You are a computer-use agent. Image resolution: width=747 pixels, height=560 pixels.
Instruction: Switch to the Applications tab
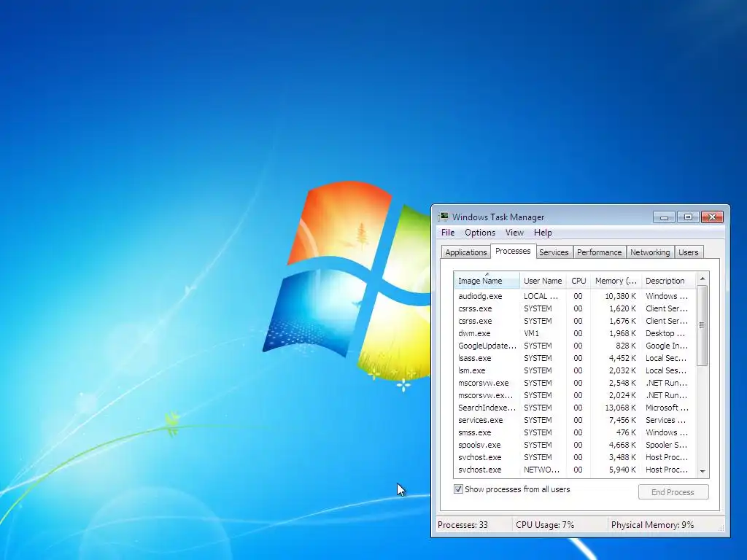pos(466,252)
